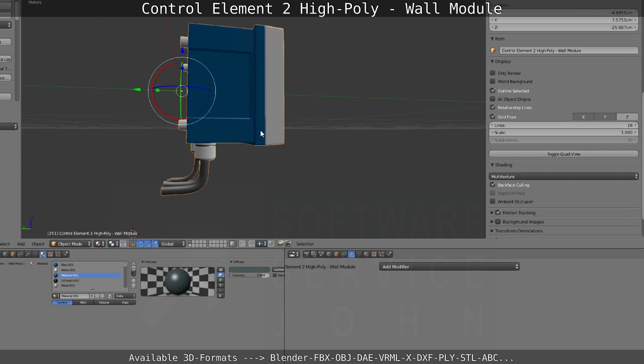Toggle Relationship Lines checkbox
The height and width of the screenshot is (364, 644).
493,107
